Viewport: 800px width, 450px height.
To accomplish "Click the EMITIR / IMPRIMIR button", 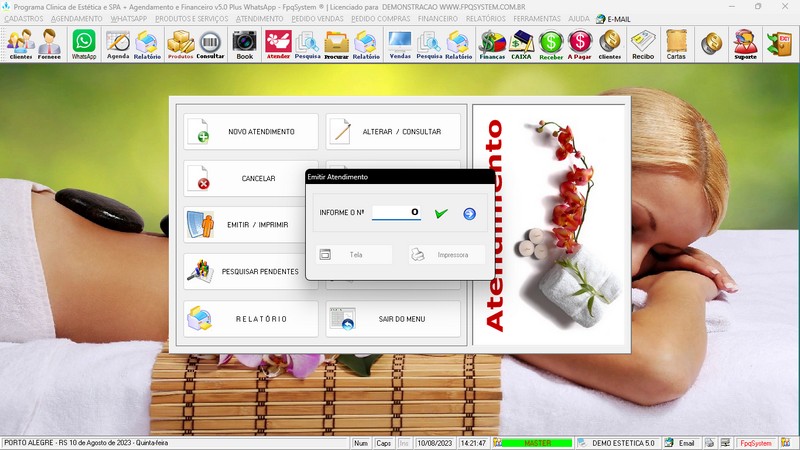I will [245, 225].
